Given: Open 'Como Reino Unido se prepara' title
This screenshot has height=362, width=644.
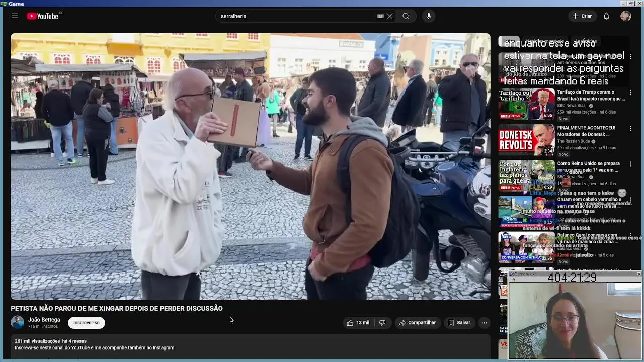Looking at the screenshot, I should [588, 167].
